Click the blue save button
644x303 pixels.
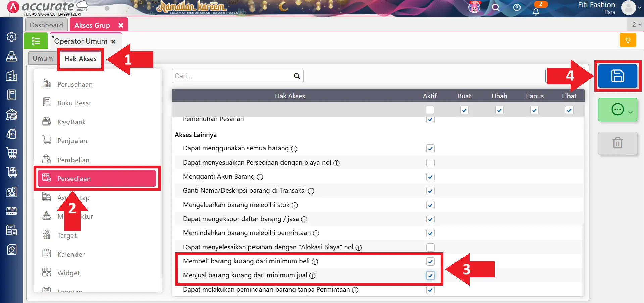tap(617, 76)
